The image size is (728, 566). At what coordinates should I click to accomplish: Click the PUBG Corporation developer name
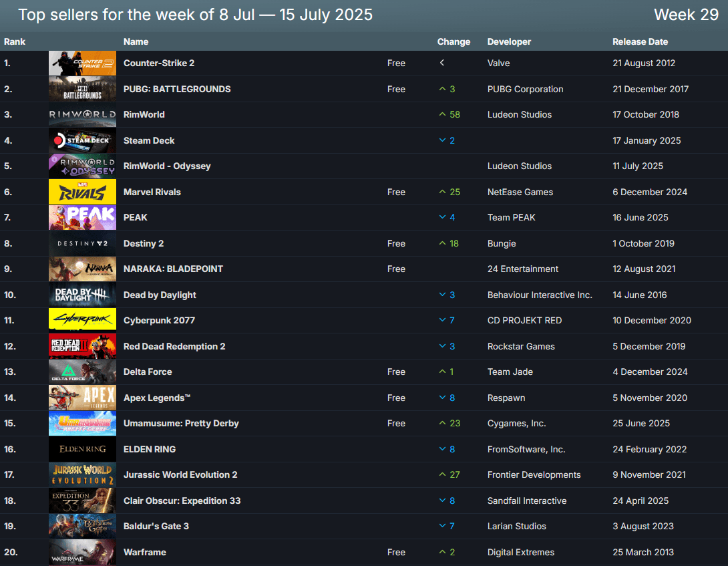[x=525, y=90]
